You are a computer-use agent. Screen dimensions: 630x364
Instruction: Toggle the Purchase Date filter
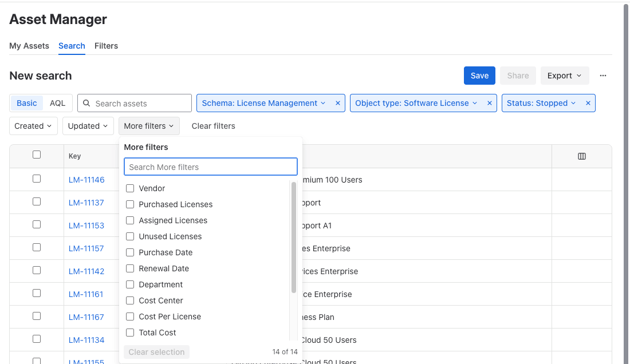130,252
